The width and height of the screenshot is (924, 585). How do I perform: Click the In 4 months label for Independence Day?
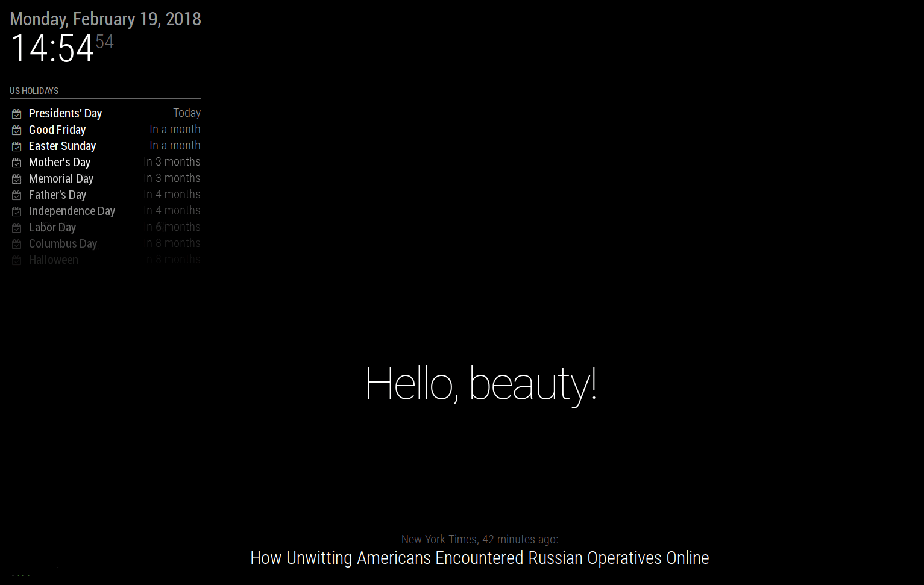[x=172, y=210]
